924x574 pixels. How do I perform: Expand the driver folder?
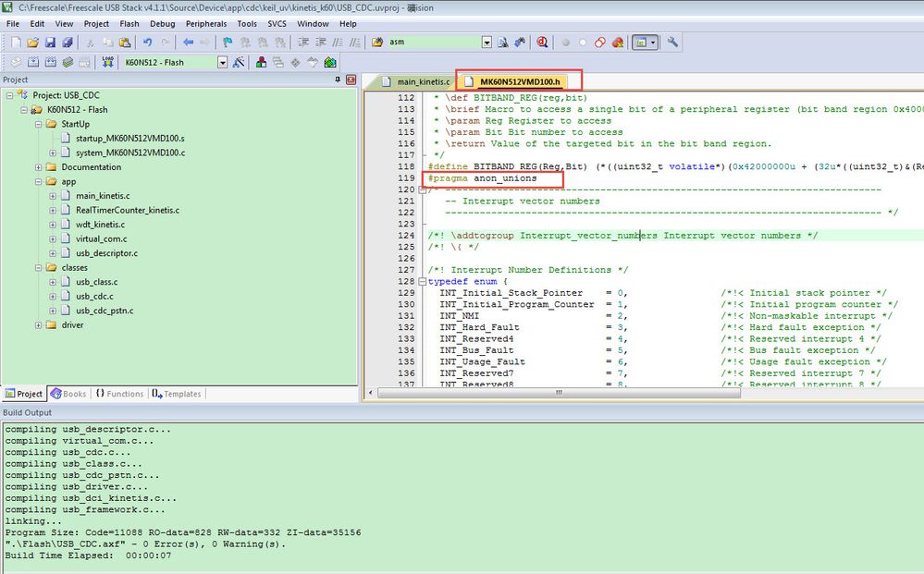(x=38, y=325)
